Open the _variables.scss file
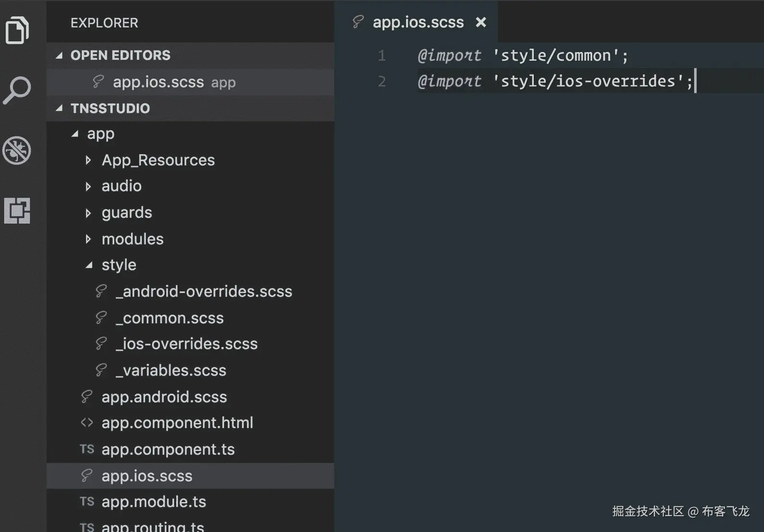 [x=171, y=370]
